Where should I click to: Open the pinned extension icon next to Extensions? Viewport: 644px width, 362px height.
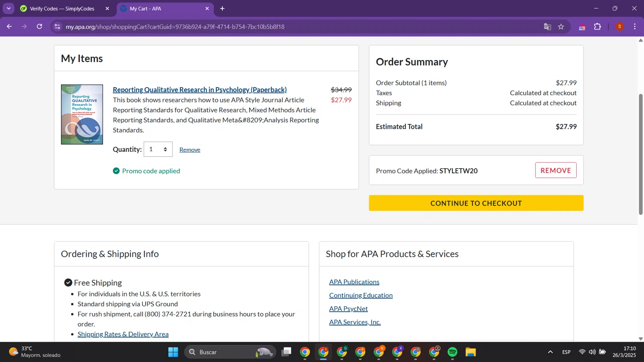coord(582,27)
